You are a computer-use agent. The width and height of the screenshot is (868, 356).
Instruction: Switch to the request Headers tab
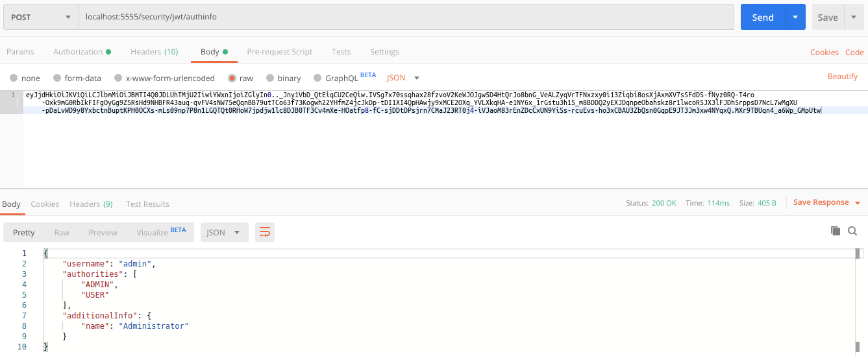click(x=154, y=52)
